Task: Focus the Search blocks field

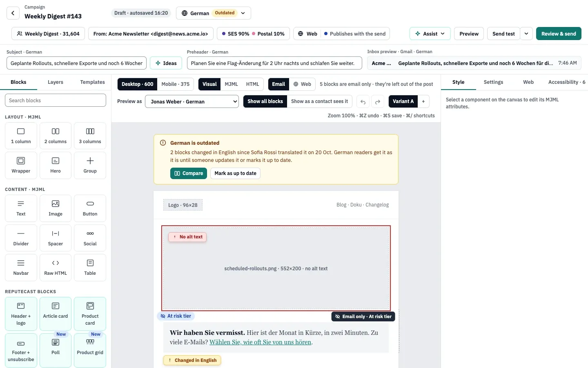Action: [x=56, y=101]
